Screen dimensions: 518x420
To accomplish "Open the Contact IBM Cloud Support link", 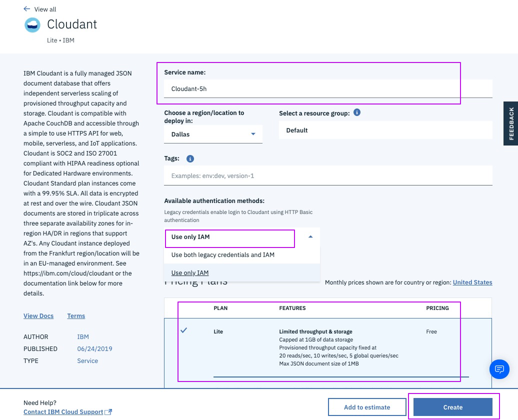I will [x=63, y=411].
